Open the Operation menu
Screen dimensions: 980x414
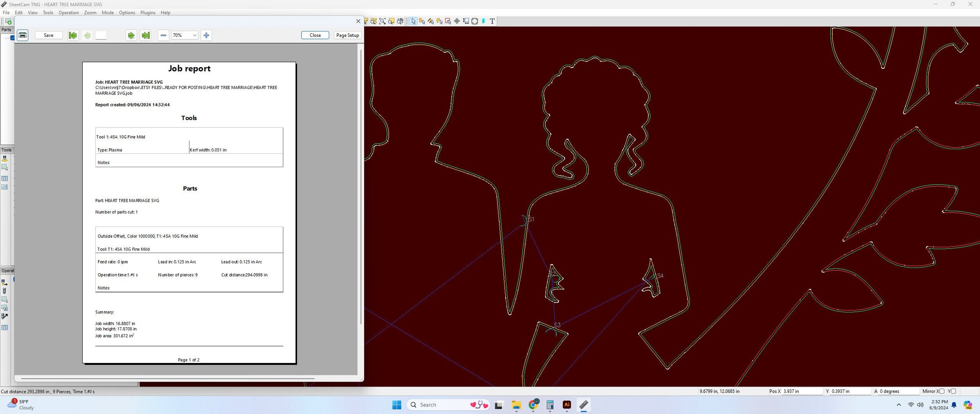[x=69, y=13]
